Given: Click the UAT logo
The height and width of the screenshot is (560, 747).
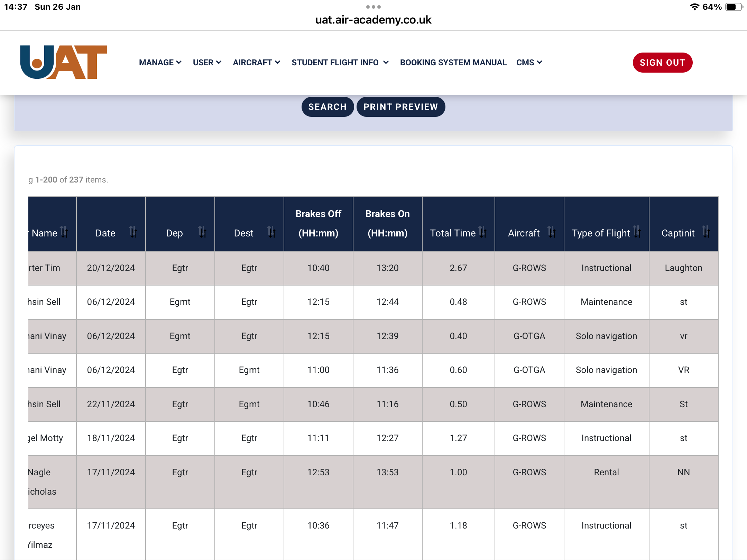Looking at the screenshot, I should tap(64, 62).
